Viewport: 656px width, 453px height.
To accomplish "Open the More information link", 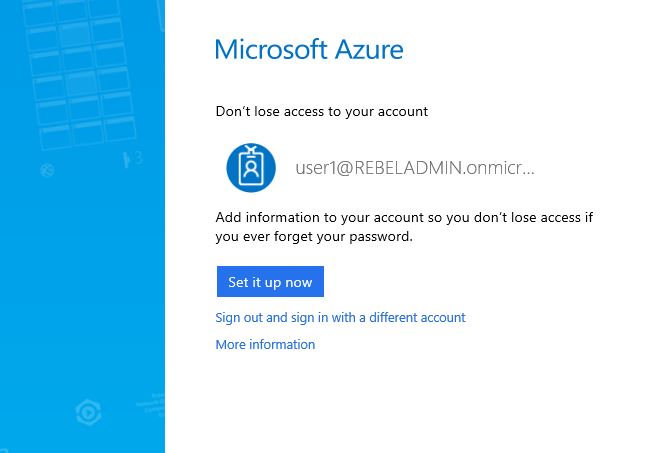I will (265, 345).
